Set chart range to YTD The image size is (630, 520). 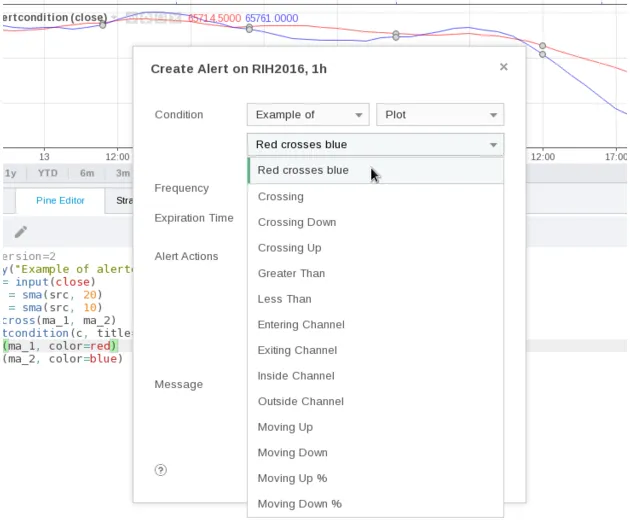click(47, 173)
